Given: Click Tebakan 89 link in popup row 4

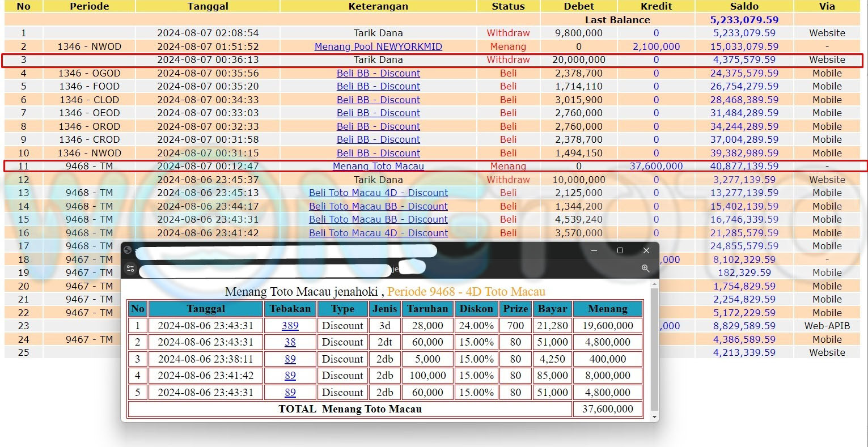Looking at the screenshot, I should click(x=290, y=376).
